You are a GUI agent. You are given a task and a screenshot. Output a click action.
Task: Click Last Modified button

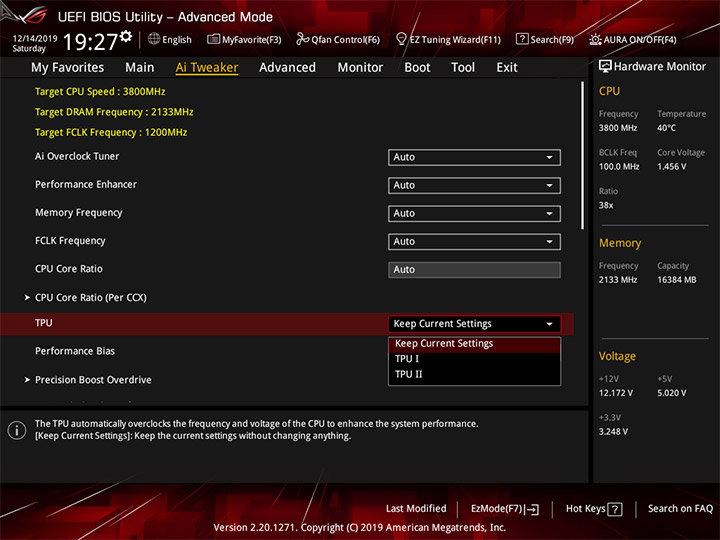[416, 509]
